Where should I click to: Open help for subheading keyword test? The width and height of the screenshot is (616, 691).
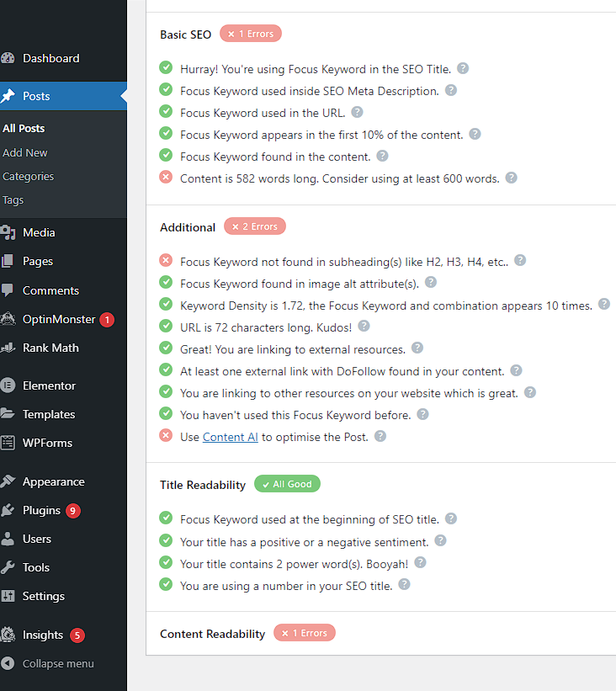click(520, 260)
